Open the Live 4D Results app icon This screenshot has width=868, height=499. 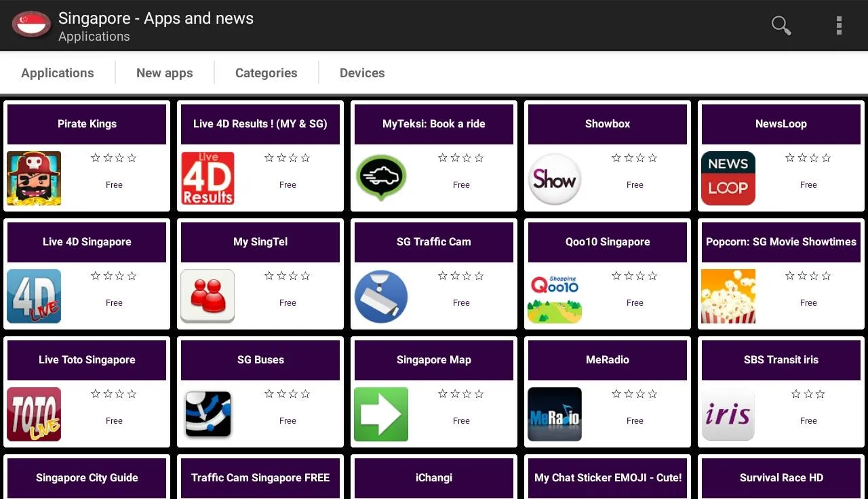click(x=208, y=178)
